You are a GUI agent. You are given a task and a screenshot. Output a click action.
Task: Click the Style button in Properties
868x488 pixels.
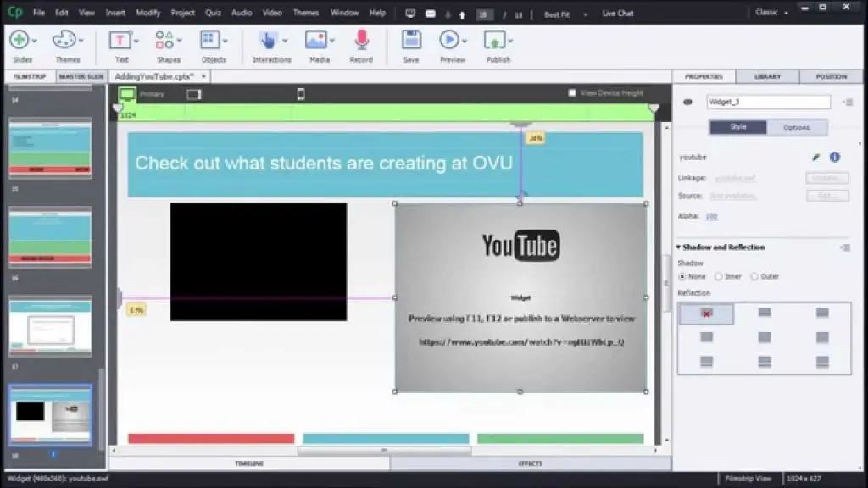coord(738,127)
